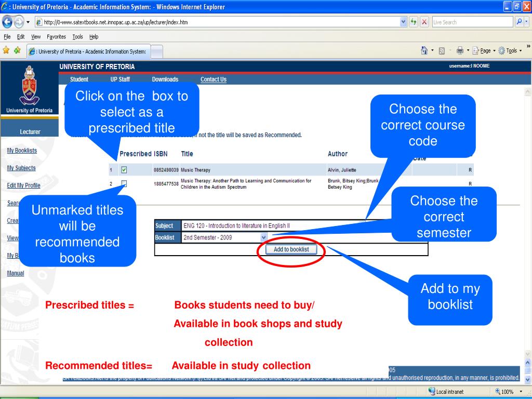Screen dimensions: 532x399
Task: Expand the Print dropdown arrow
Action: 468,50
